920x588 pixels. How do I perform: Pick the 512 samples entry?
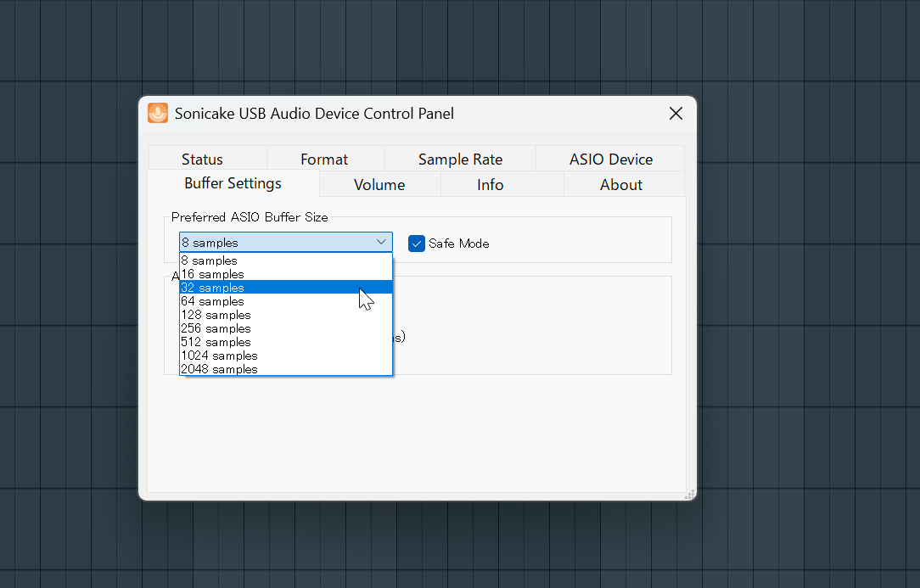286,342
